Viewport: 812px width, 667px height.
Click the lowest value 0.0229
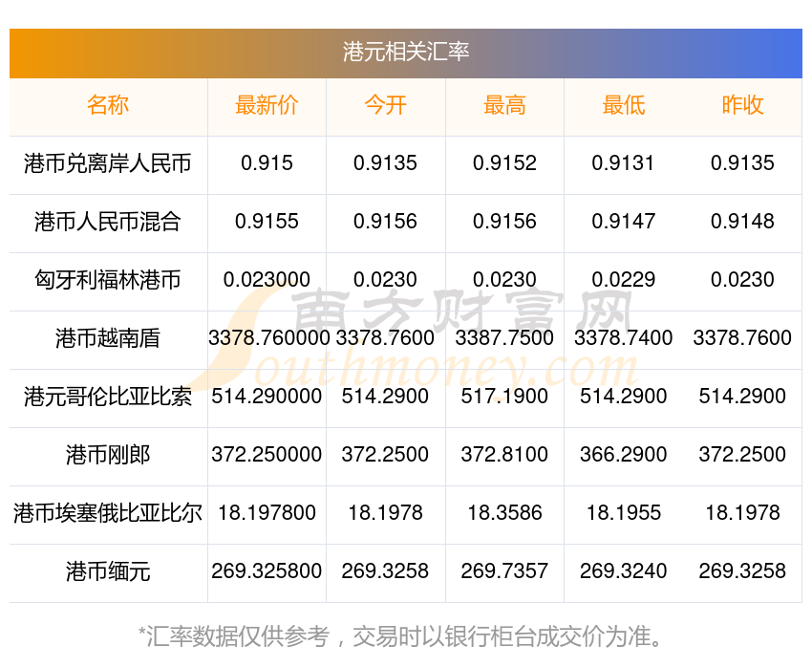click(624, 280)
